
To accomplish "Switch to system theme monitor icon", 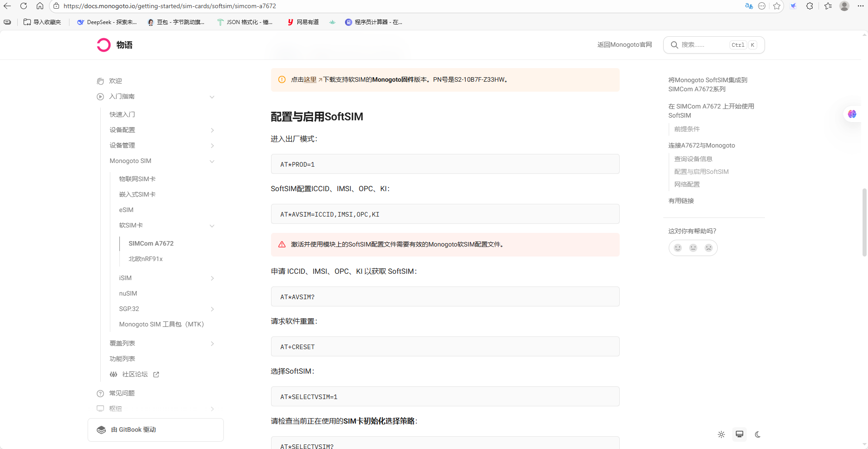I will point(740,434).
